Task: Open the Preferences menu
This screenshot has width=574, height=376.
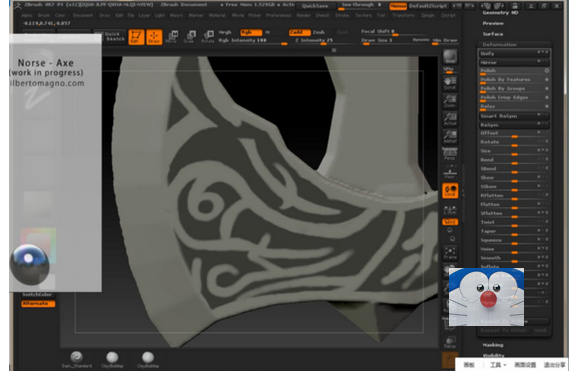Action: (278, 15)
